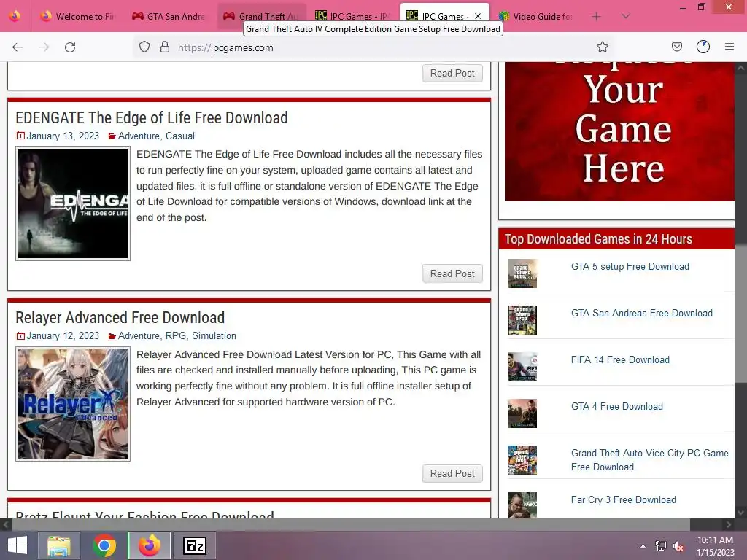Viewport: 747px width, 560px height.
Task: Close the active IPC Games tab
Action: 478,16
